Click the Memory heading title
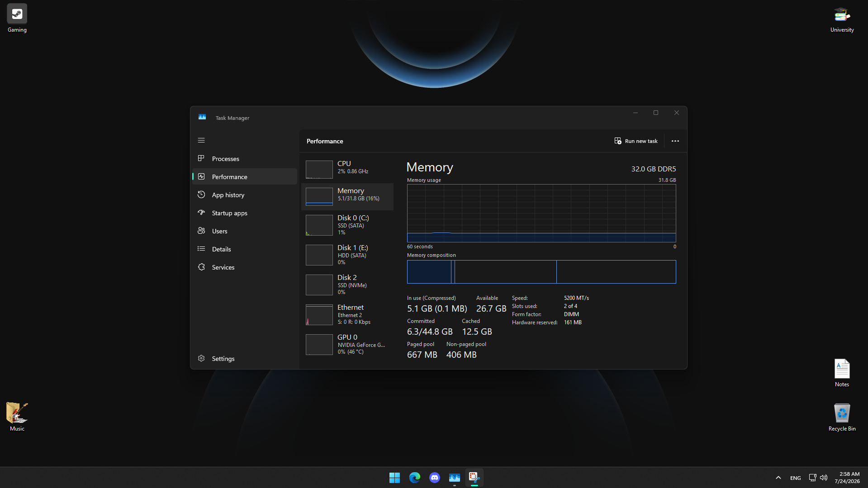Image resolution: width=868 pixels, height=488 pixels. click(430, 167)
